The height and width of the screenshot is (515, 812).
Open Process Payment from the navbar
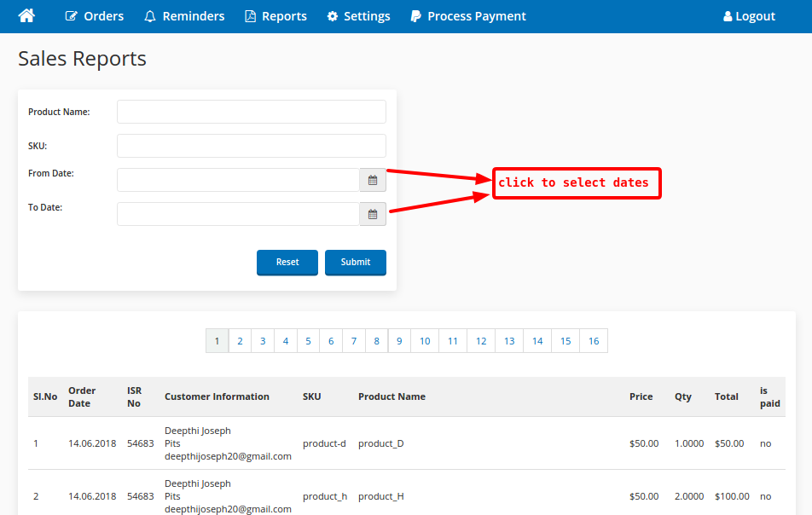(467, 16)
